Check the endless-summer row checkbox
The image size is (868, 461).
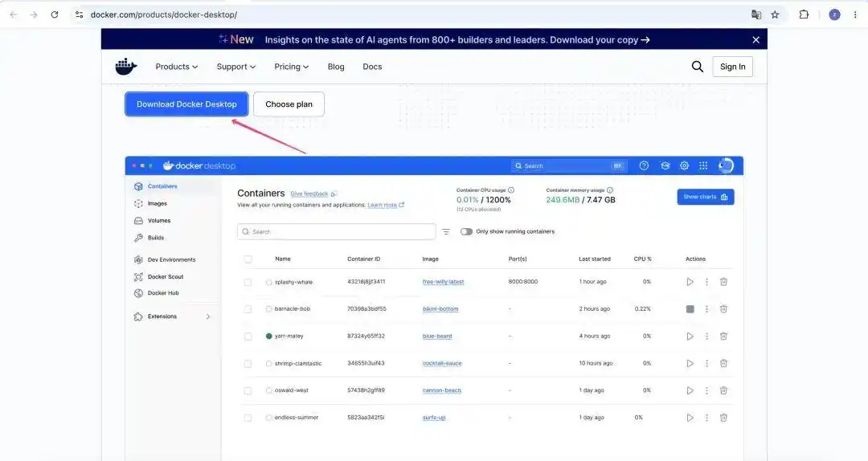[248, 418]
